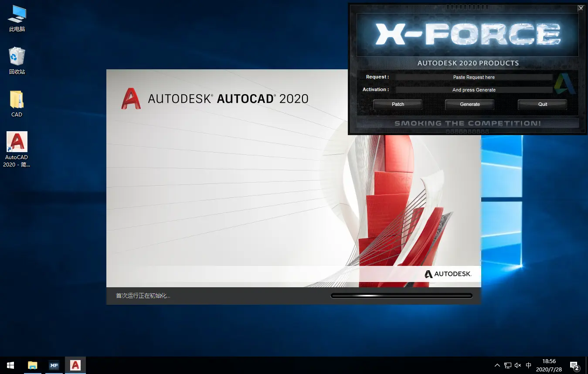Click the Autodesk logo in X-Force window

[x=565, y=84]
